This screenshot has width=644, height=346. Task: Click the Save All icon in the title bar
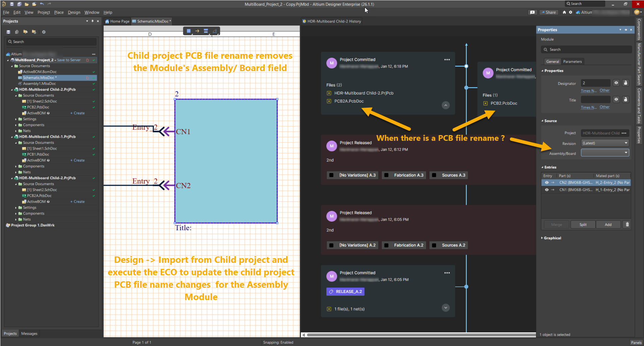pyautogui.click(x=19, y=4)
